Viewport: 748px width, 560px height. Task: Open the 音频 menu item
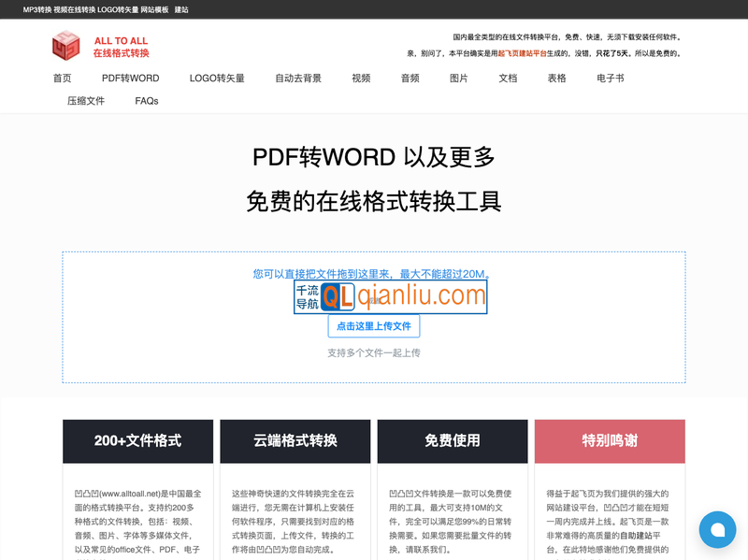[410, 79]
